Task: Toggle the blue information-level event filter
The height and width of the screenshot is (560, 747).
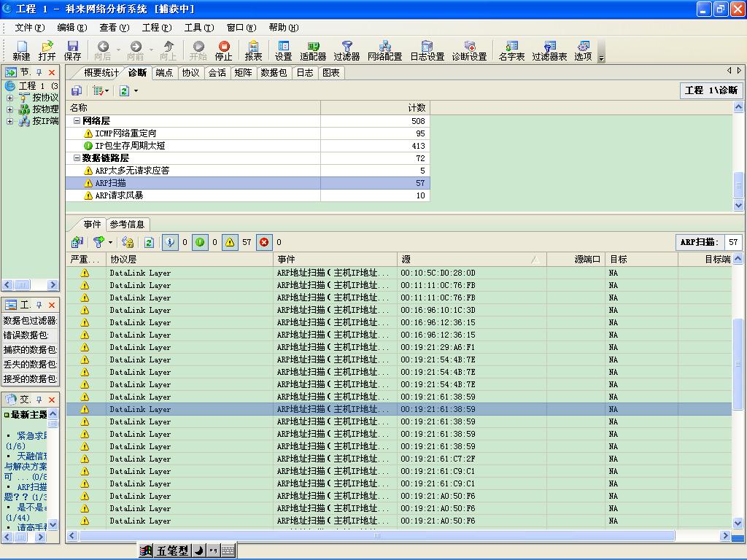Action: [169, 242]
